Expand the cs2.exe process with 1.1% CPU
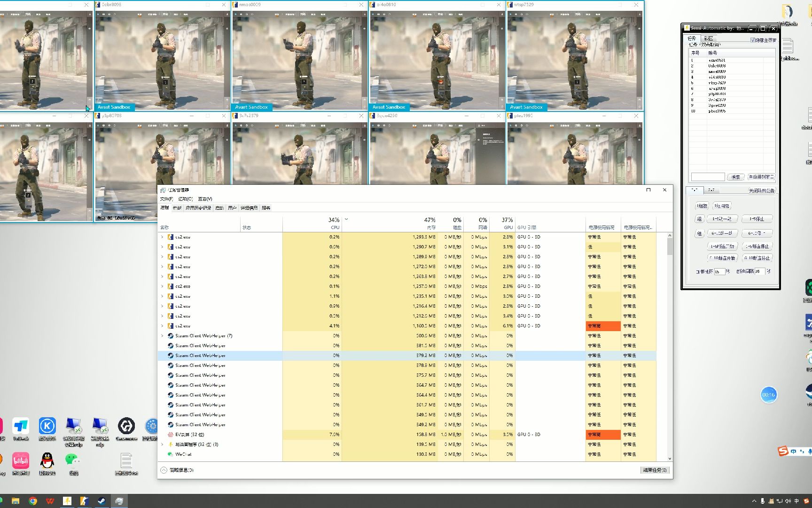Viewport: 812px width, 508px height. 163,296
